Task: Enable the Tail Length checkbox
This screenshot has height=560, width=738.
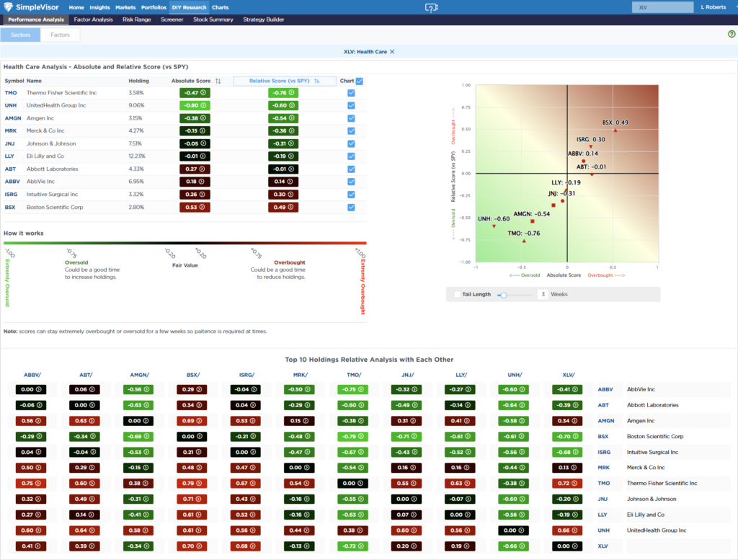Action: click(x=456, y=294)
